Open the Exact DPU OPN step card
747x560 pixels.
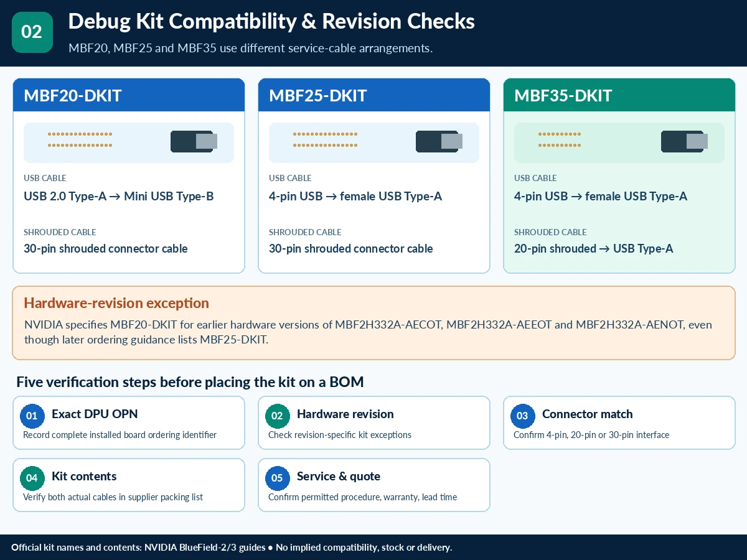(x=129, y=422)
